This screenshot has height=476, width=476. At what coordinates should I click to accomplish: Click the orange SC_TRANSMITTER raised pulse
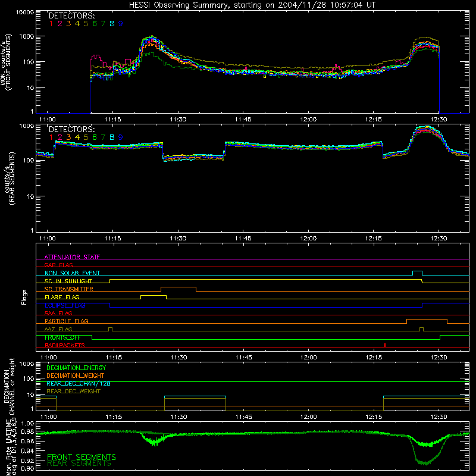(x=178, y=289)
